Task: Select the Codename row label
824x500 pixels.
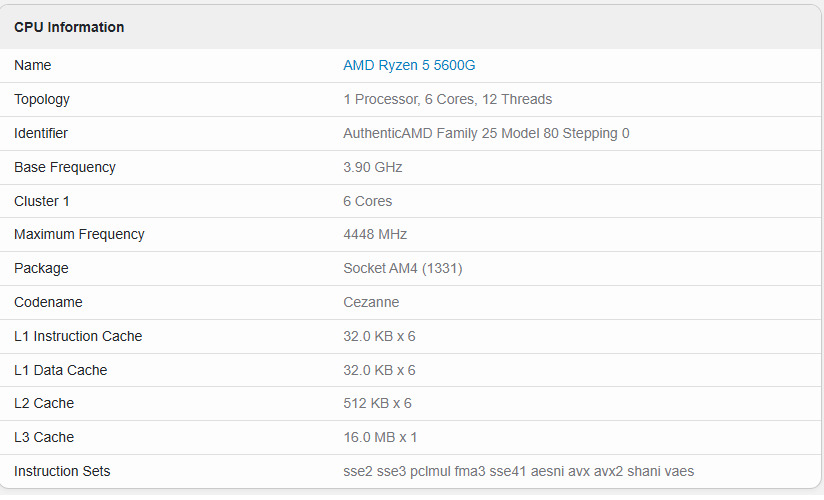Action: pos(48,302)
